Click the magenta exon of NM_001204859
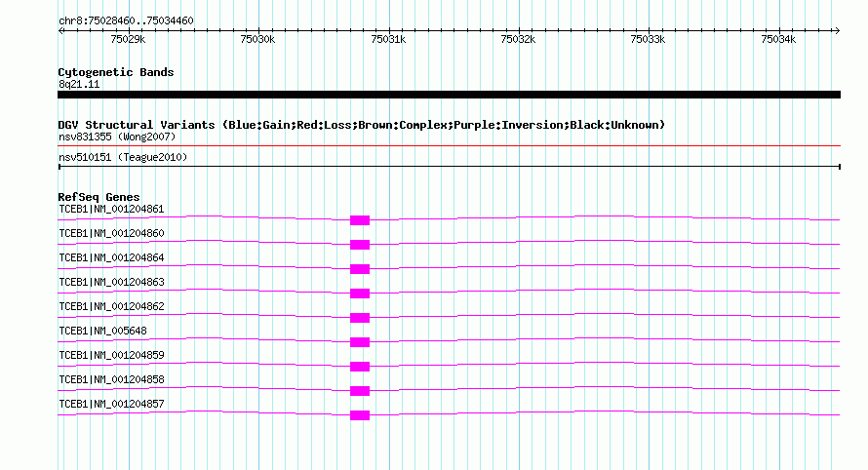Viewport: 868px width, 470px height. [x=360, y=367]
